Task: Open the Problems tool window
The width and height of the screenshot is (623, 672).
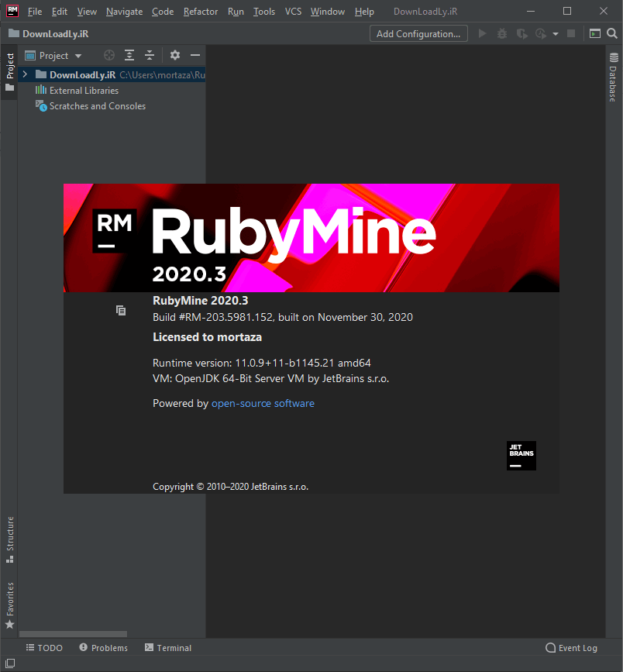Action: 104,647
